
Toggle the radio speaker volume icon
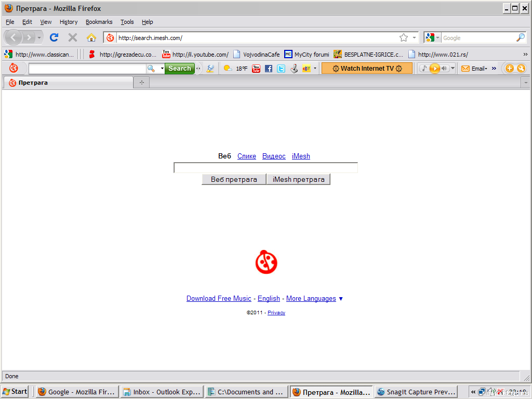[x=444, y=69]
